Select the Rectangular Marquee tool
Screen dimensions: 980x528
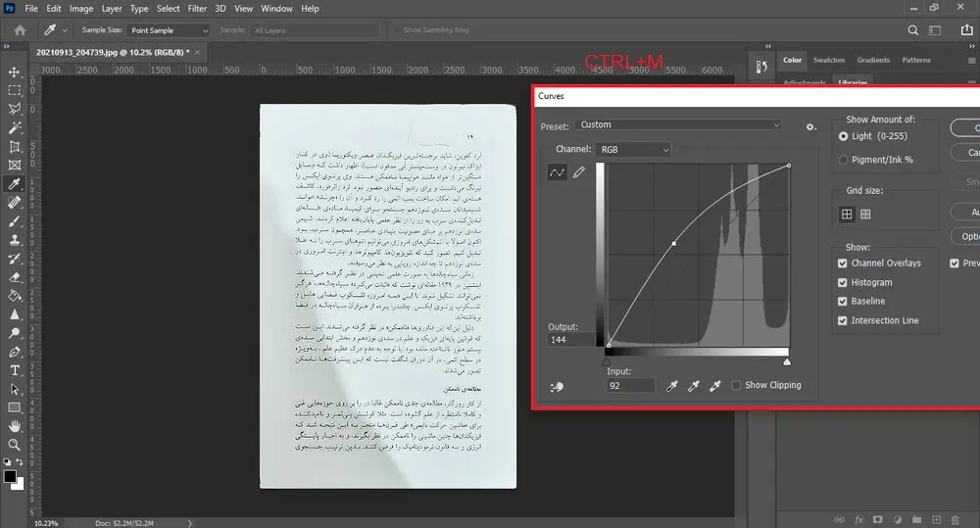tap(15, 90)
